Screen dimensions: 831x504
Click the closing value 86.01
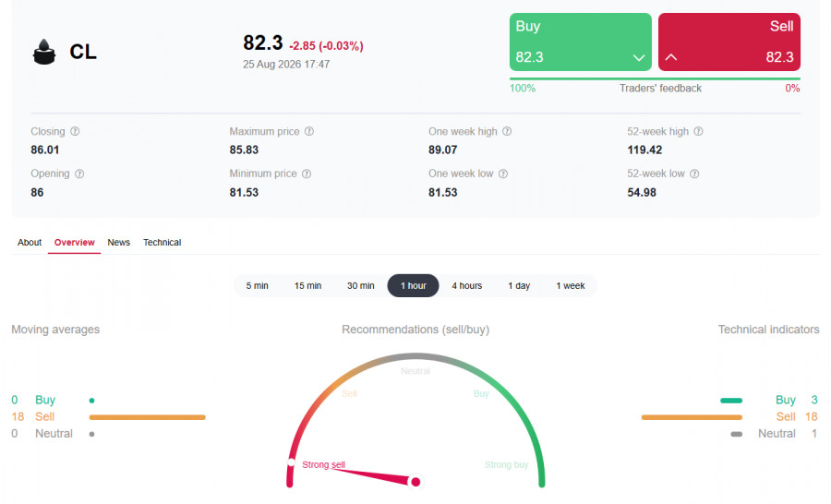[x=45, y=150]
